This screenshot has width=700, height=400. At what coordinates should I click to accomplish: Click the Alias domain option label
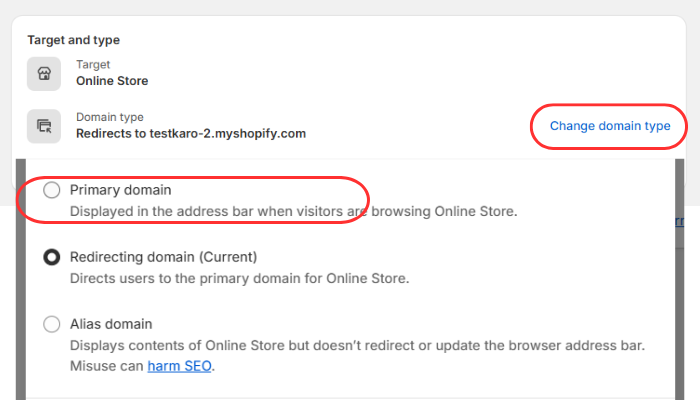point(110,324)
